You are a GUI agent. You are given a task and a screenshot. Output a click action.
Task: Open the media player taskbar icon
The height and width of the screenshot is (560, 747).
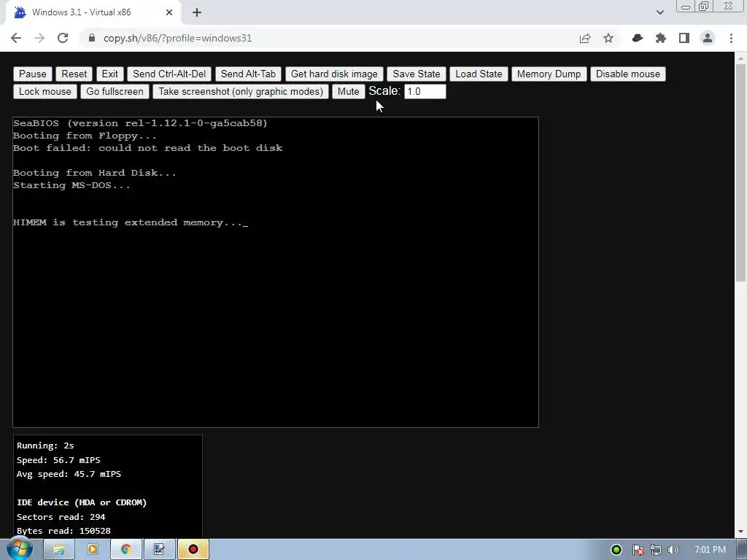(93, 550)
